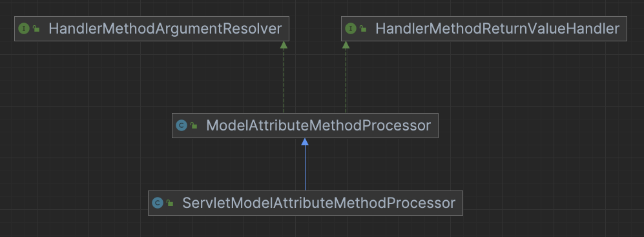Select the HandlerMethodReturnValueHandler node label
Viewport: 644px width, 237px height.
tap(497, 29)
